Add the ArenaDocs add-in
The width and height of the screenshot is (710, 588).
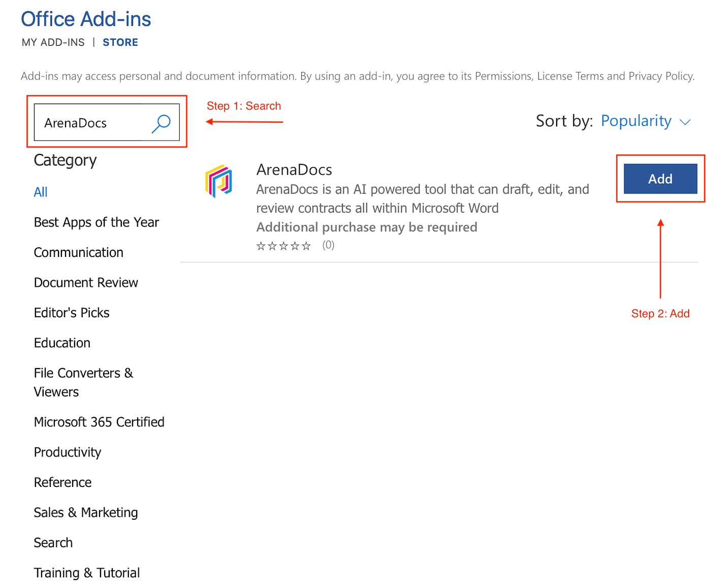click(x=660, y=179)
